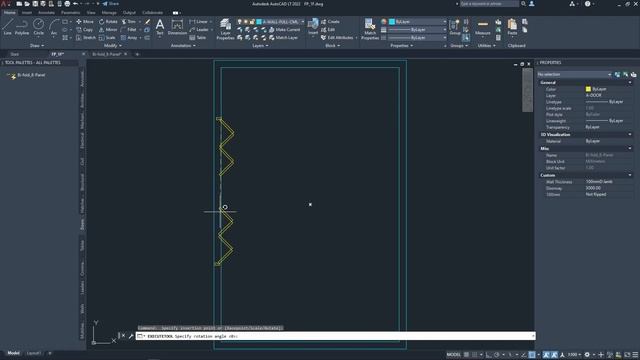Activate the Mirror command
Viewport: 640px width, 360px height.
point(108,30)
